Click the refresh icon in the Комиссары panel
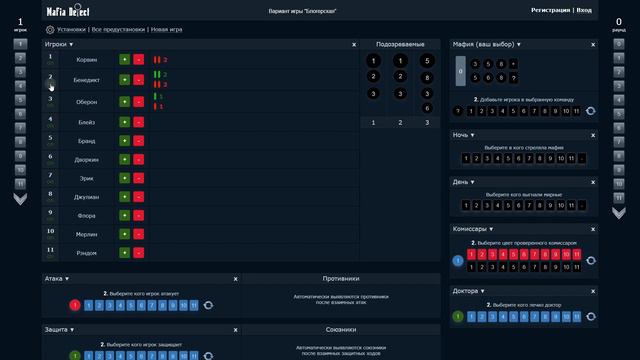 [x=591, y=261]
